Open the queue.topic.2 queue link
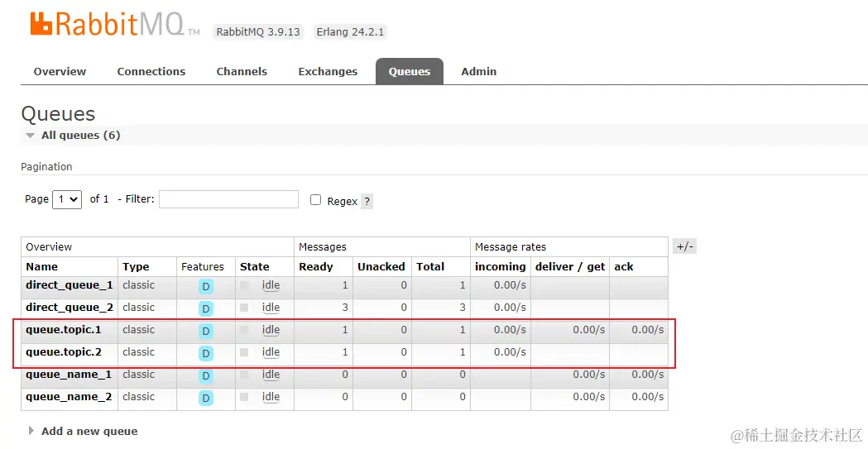 pyautogui.click(x=64, y=352)
